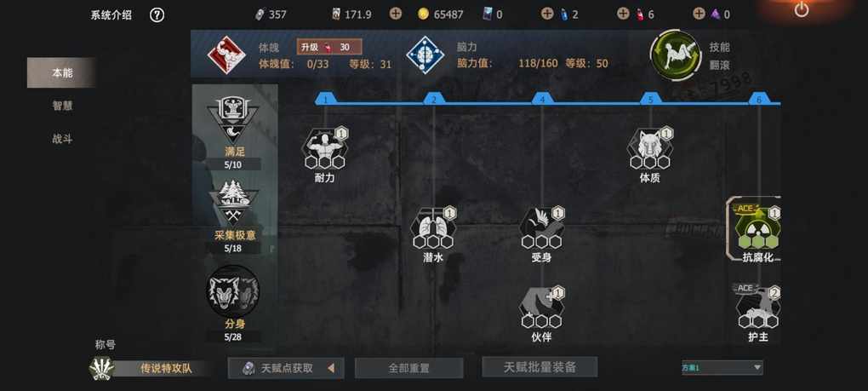This screenshot has height=391, width=868.
Task: Click the 全部重置 button
Action: (408, 368)
